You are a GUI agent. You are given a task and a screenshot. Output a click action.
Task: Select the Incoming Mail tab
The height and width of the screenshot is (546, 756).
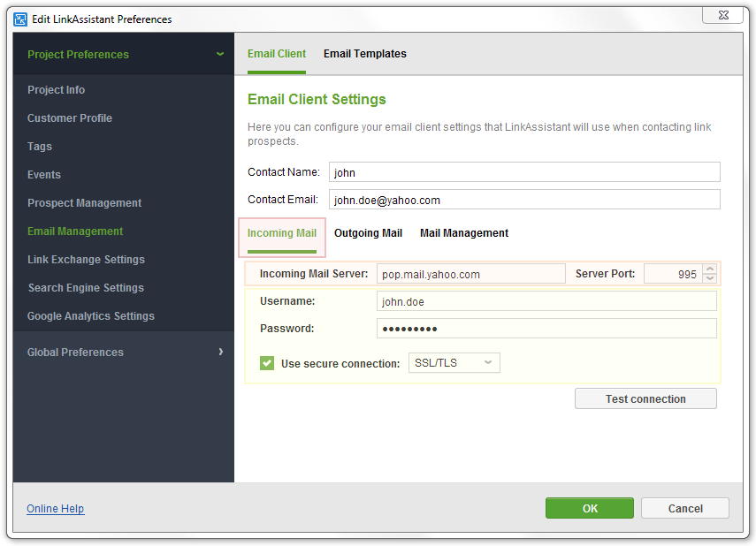point(282,233)
